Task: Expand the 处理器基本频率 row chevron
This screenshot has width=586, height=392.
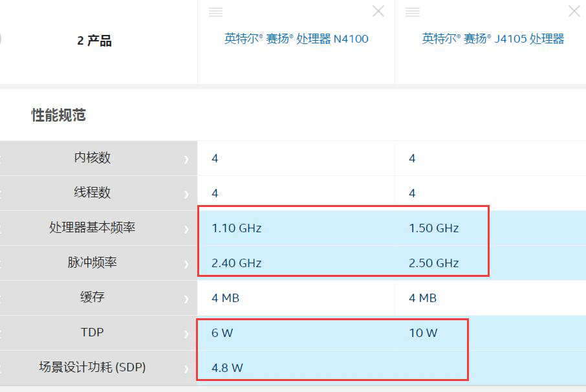Action: [x=186, y=230]
